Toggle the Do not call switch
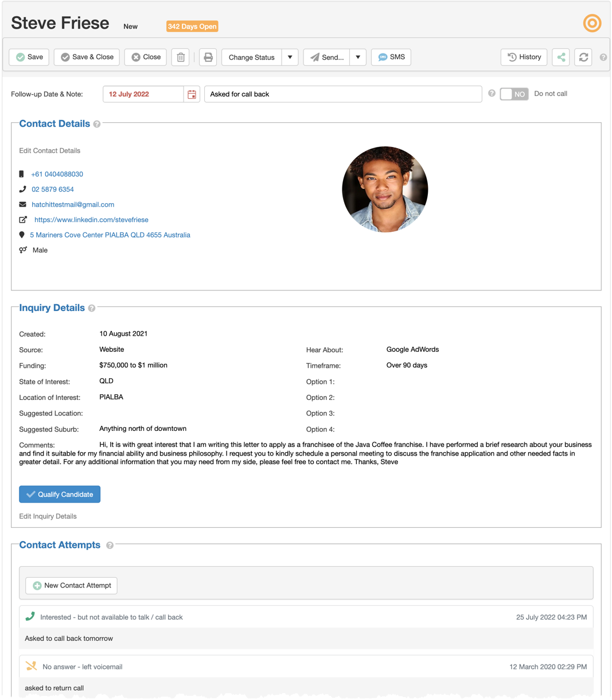The image size is (612, 700). click(x=514, y=94)
